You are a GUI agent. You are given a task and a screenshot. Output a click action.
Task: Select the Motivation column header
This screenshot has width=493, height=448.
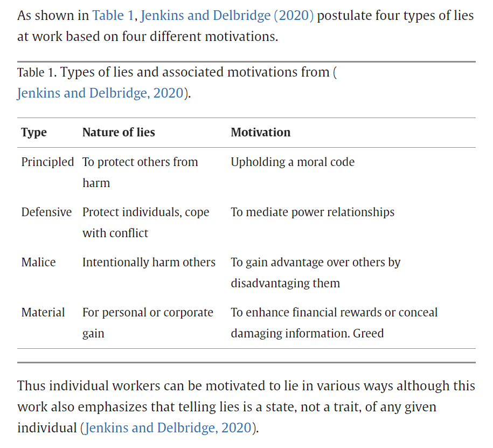point(260,133)
